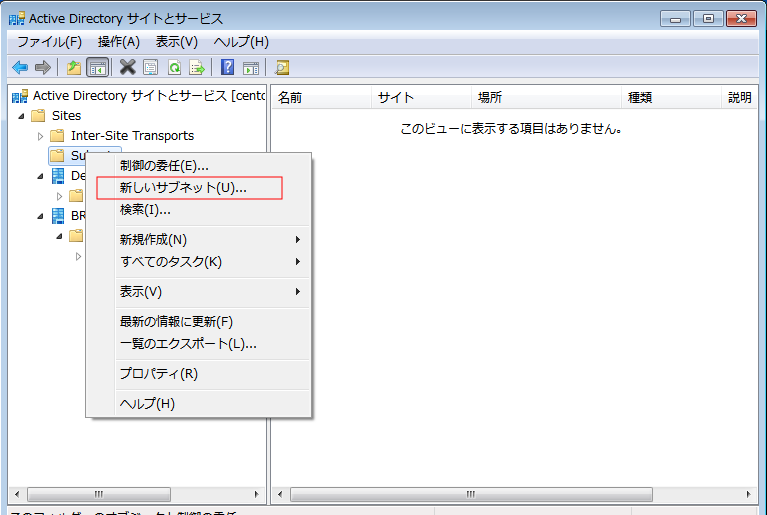Open the 操作(A) menu
Image resolution: width=767 pixels, height=515 pixels.
click(118, 42)
